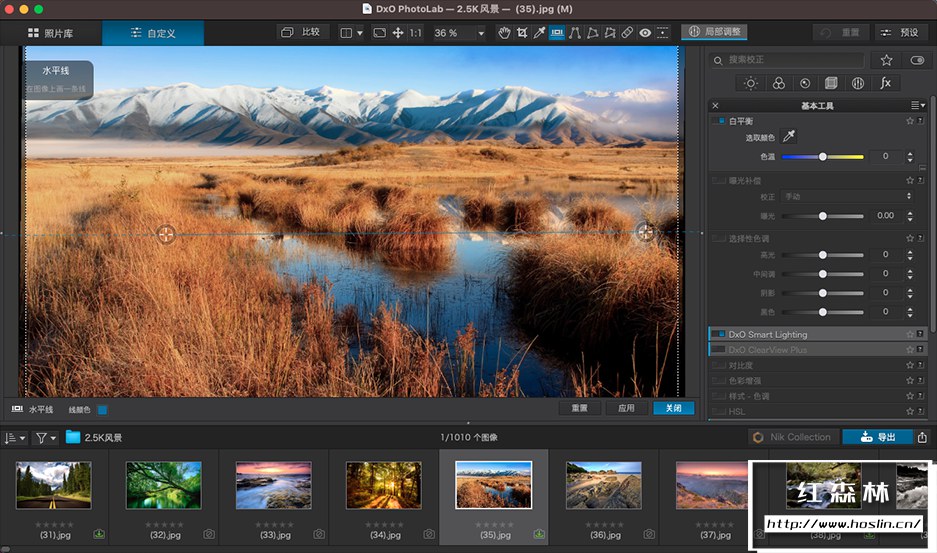Open the 预设 presets panel
The image size is (937, 553).
pyautogui.click(x=901, y=32)
